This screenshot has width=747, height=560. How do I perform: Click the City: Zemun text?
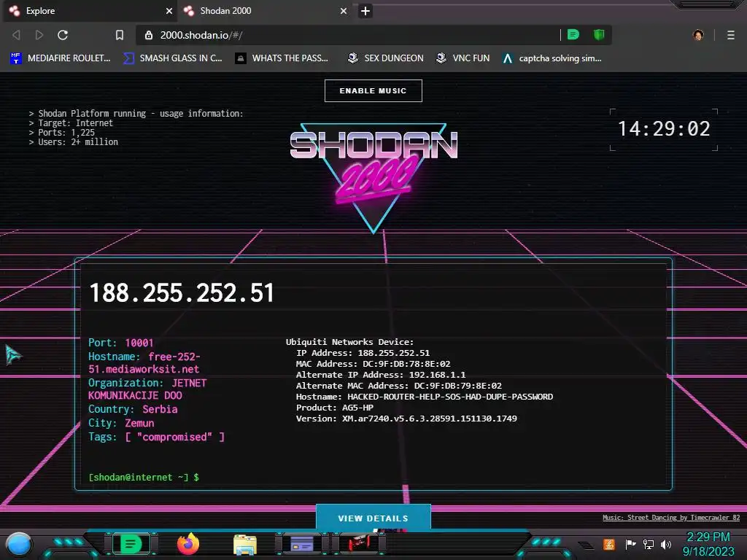click(x=121, y=423)
